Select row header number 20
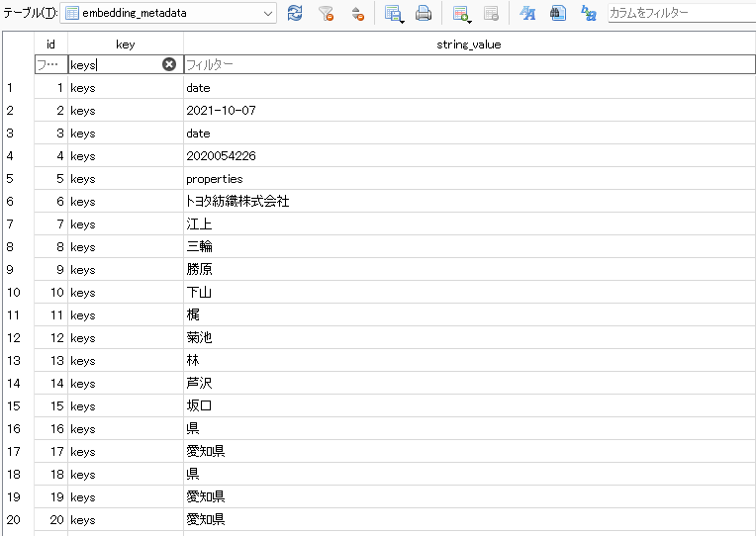Screen dimensions: 756x536 19,519
